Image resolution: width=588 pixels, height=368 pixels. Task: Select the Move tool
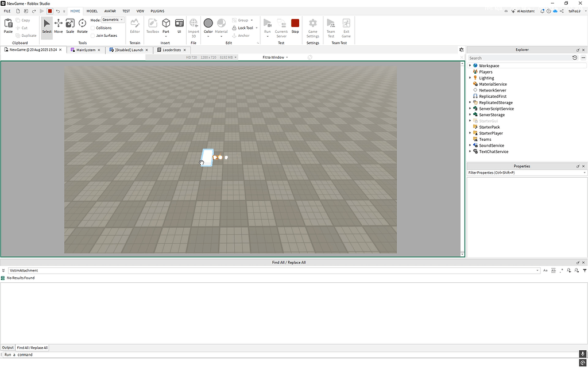58,26
